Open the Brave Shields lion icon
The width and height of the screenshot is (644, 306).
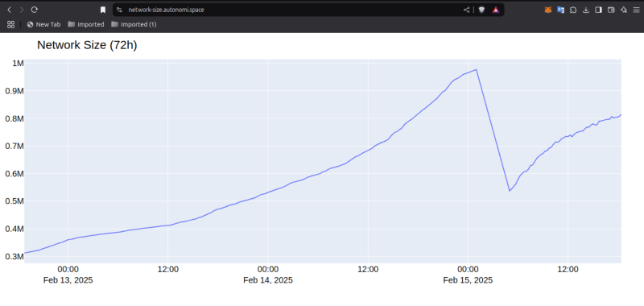tap(481, 10)
